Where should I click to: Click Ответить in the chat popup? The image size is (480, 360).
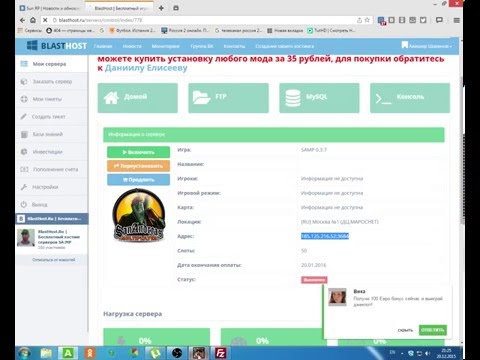[x=433, y=330]
